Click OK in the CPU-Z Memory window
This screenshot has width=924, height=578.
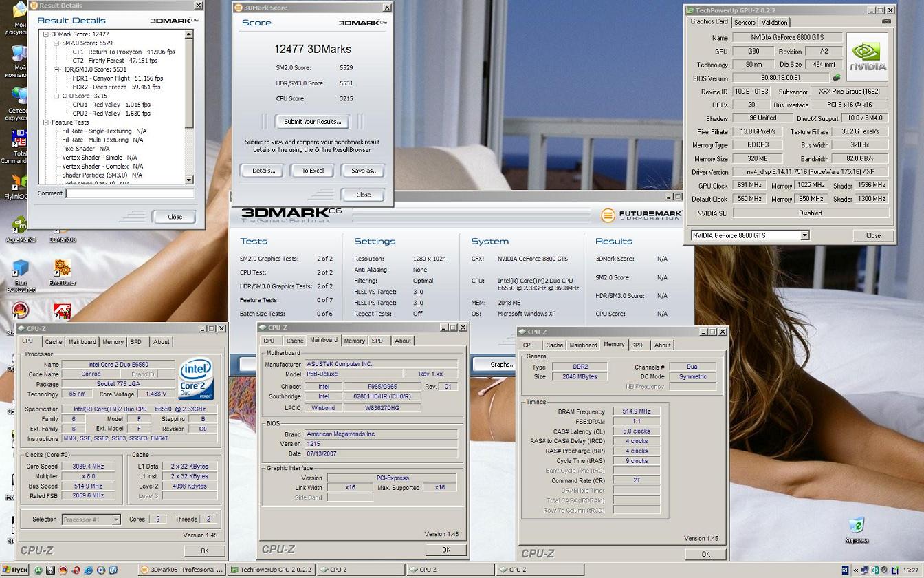(705, 554)
